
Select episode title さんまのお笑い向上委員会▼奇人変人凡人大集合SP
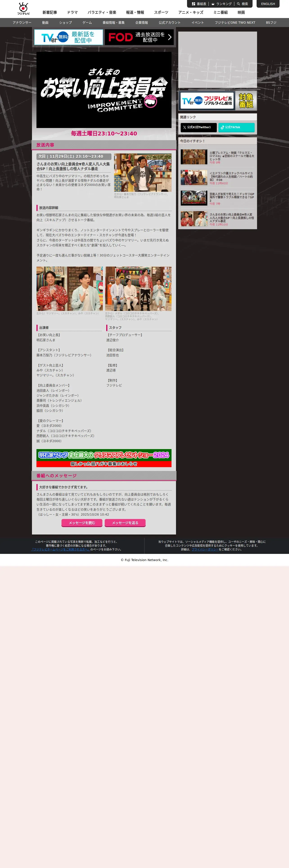click(73, 166)
